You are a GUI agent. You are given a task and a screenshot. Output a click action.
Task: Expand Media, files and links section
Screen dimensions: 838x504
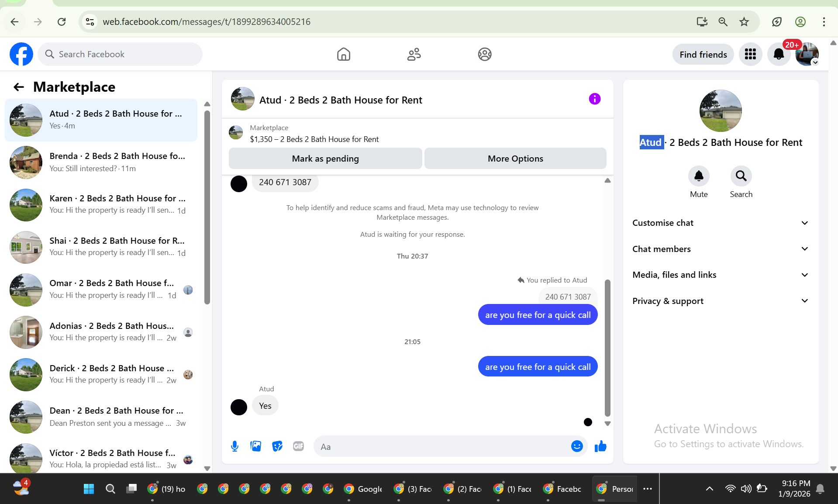721,275
